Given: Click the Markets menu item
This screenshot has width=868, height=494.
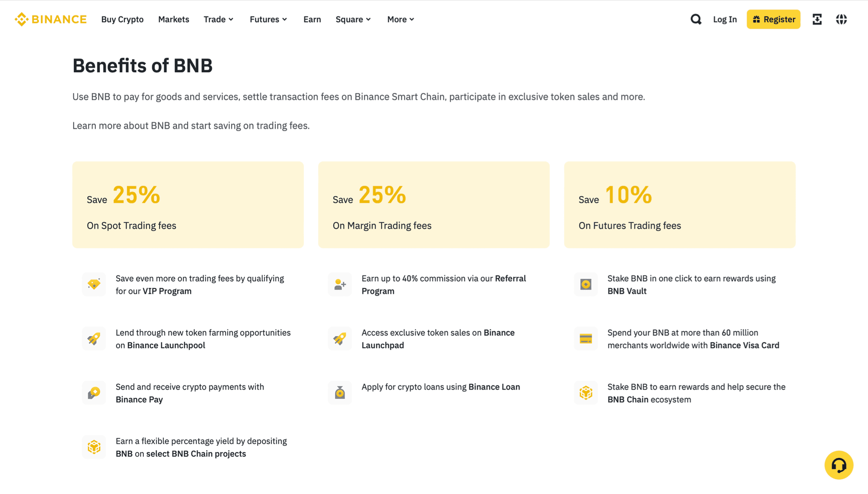Looking at the screenshot, I should [x=174, y=19].
